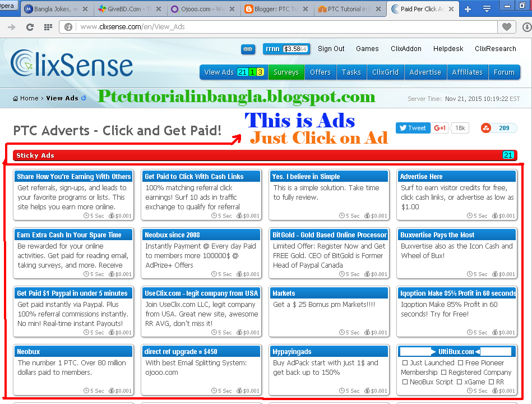Open a new tab with the plus icon

[x=468, y=9]
